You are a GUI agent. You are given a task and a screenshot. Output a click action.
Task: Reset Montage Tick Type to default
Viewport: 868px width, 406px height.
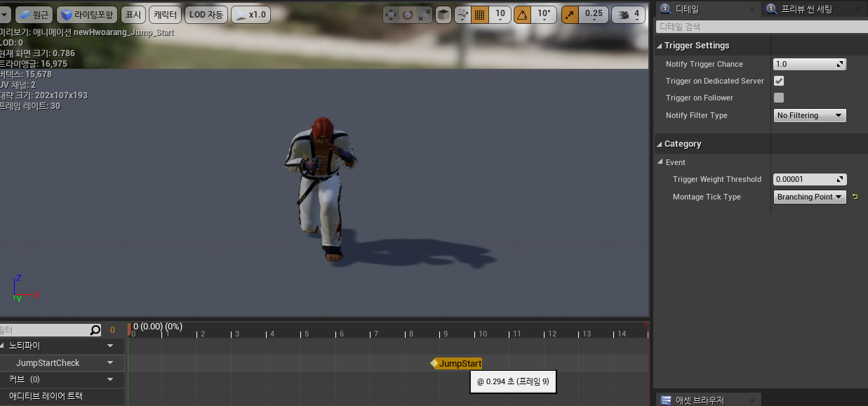(855, 197)
